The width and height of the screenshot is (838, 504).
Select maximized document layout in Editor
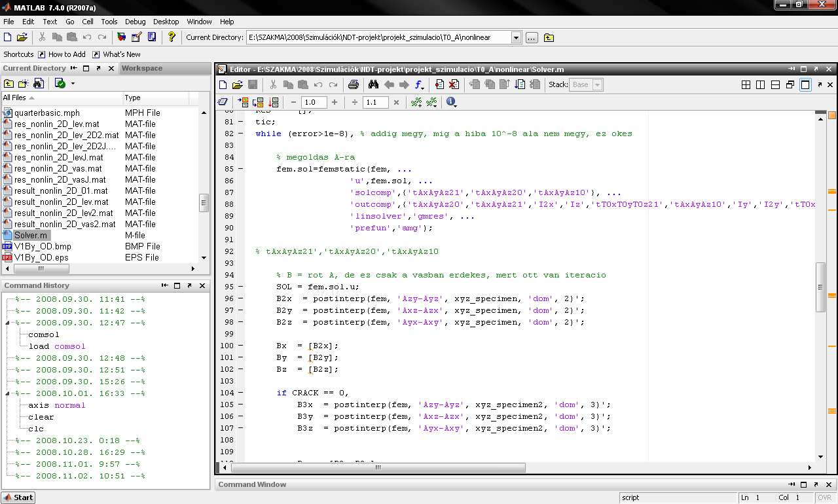pyautogui.click(x=805, y=84)
